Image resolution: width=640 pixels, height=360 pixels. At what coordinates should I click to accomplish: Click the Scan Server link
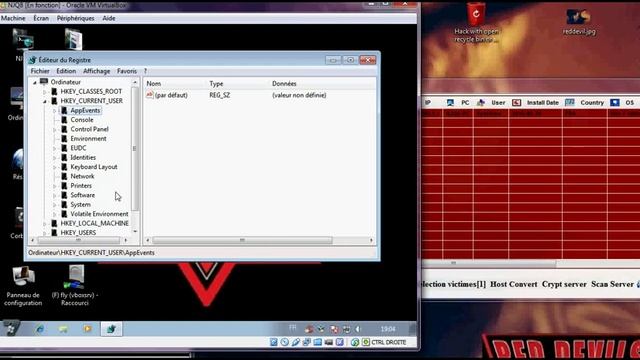[x=612, y=284]
